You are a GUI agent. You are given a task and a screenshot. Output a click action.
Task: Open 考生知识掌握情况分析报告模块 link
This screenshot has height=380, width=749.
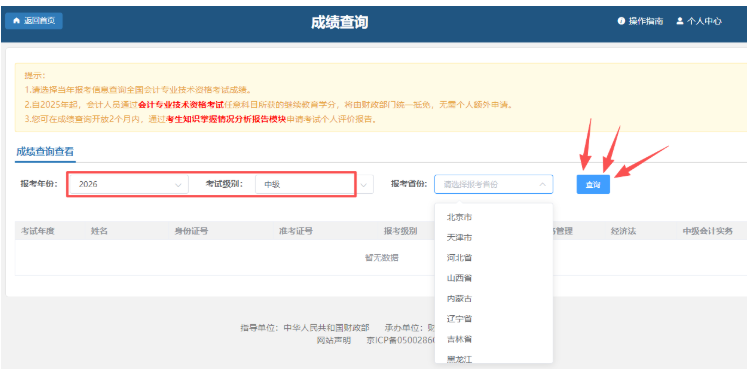(x=225, y=119)
